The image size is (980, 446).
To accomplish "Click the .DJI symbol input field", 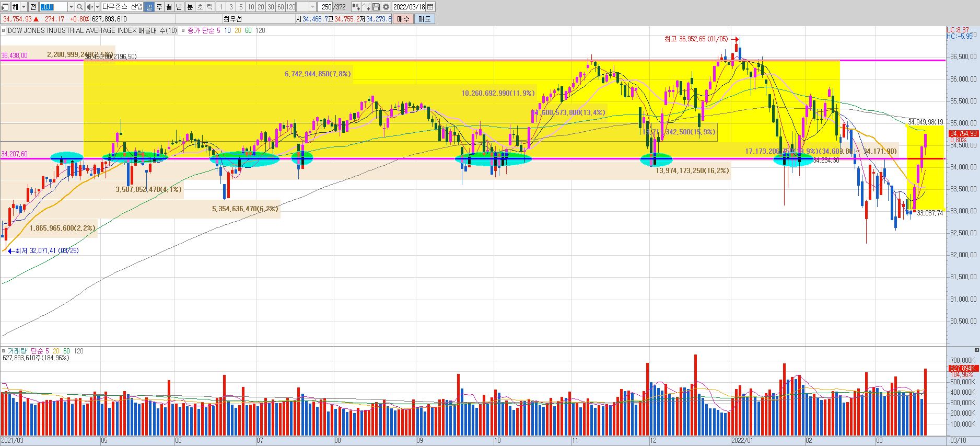I will pyautogui.click(x=54, y=7).
